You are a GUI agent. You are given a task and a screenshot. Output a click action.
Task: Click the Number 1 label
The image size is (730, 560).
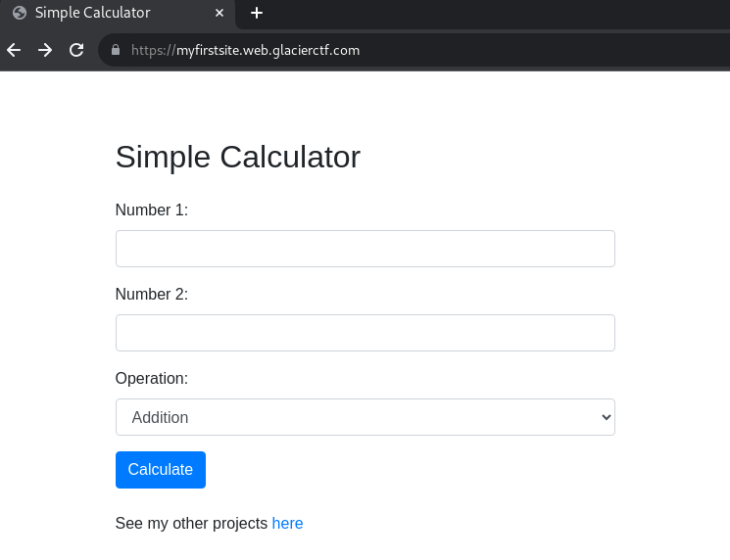tap(152, 210)
